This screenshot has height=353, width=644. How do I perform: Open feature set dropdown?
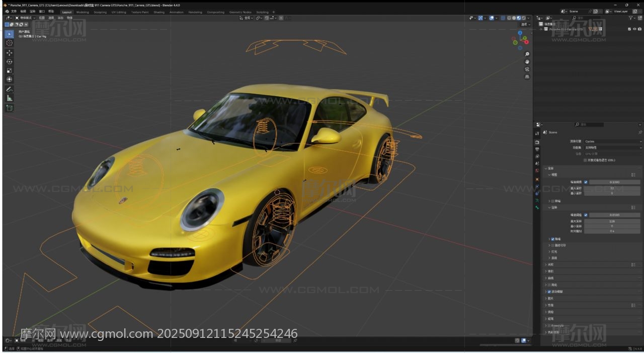(612, 148)
